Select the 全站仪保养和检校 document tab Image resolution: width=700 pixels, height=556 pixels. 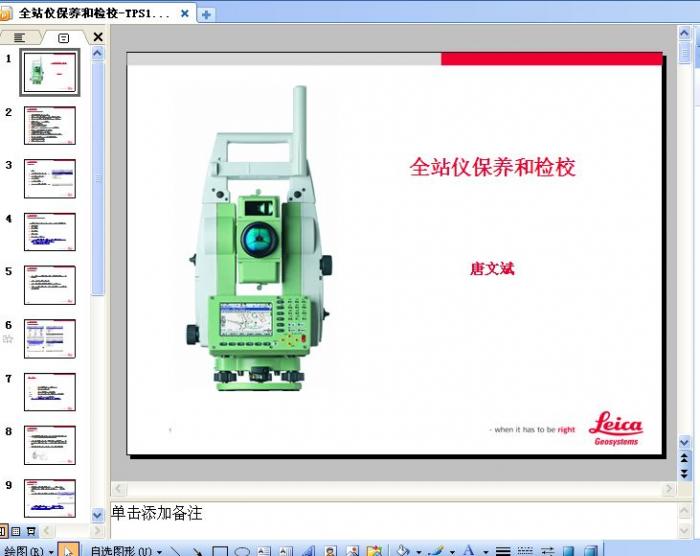(97, 14)
